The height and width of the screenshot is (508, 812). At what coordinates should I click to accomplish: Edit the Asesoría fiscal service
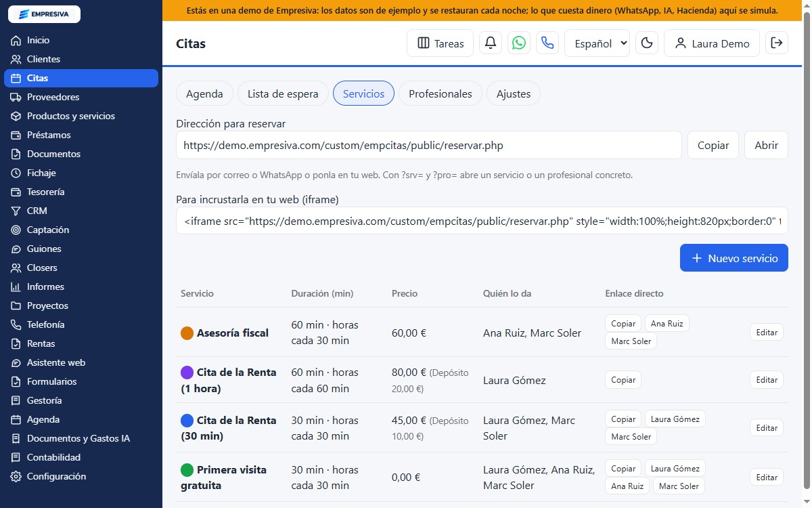tap(767, 333)
